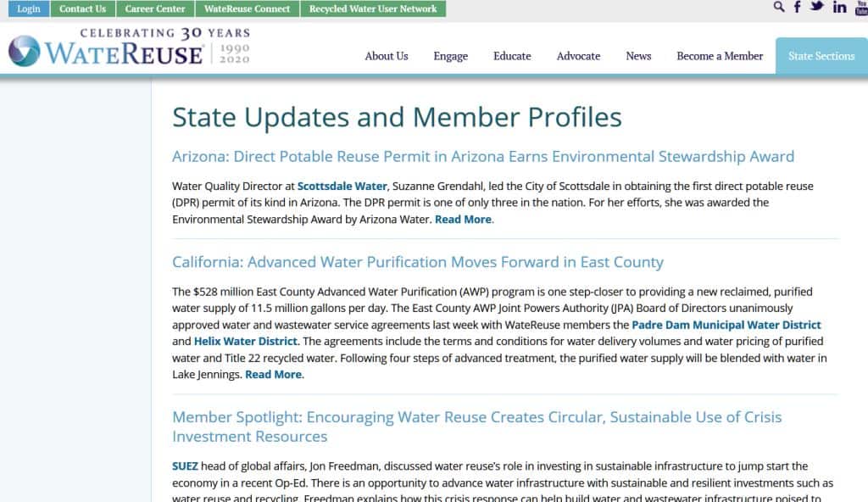
Task: Go to the News section
Action: [638, 56]
